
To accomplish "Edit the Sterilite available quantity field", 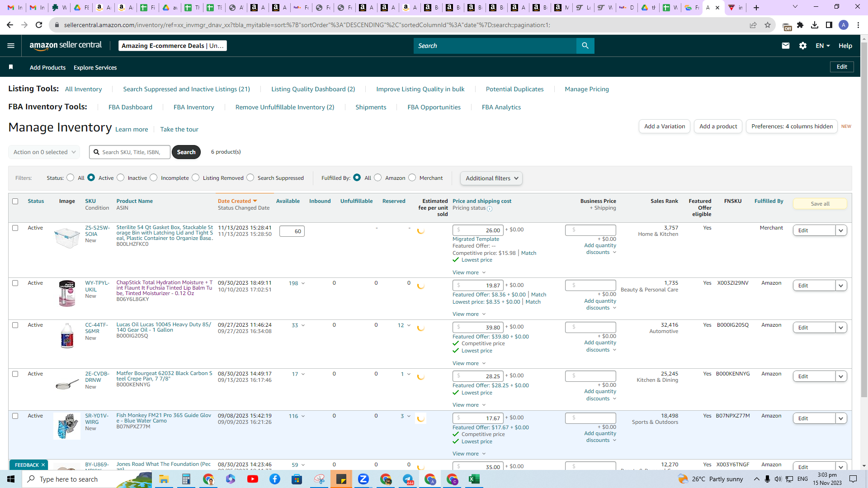I will pyautogui.click(x=292, y=231).
